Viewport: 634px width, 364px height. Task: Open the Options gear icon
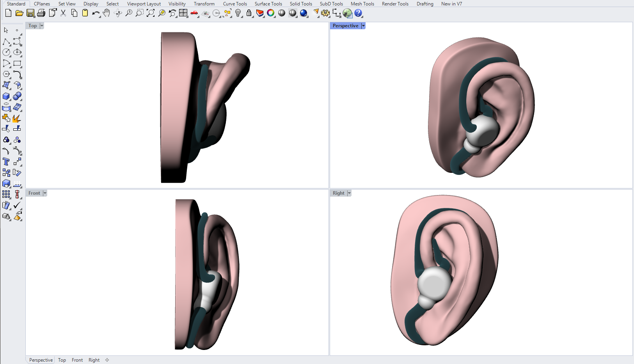pyautogui.click(x=325, y=13)
